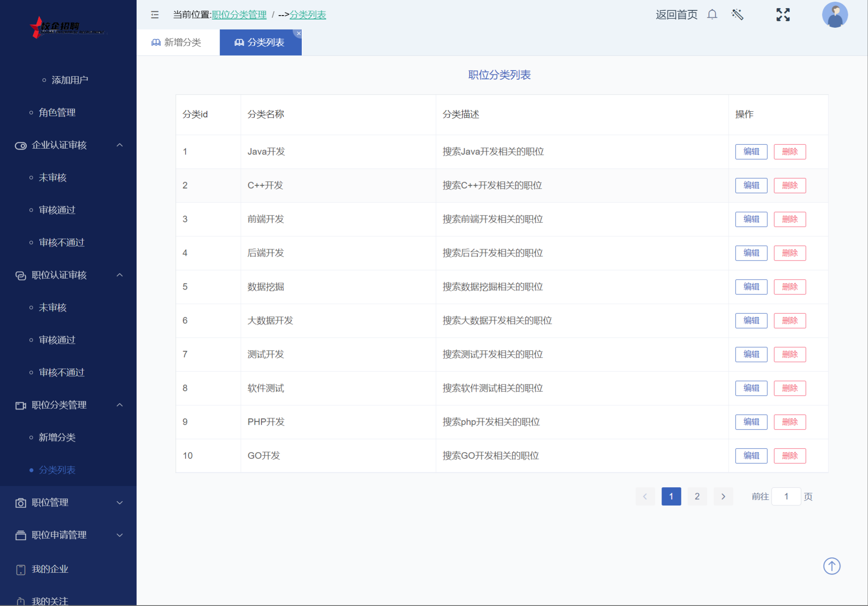Click the scroll-to-top arrow icon
The height and width of the screenshot is (606, 868).
pyautogui.click(x=832, y=566)
